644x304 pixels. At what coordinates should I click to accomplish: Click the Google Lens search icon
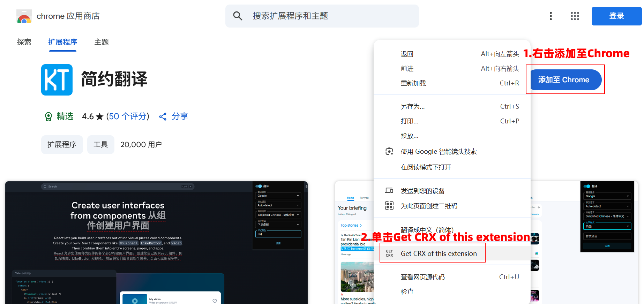[389, 151]
